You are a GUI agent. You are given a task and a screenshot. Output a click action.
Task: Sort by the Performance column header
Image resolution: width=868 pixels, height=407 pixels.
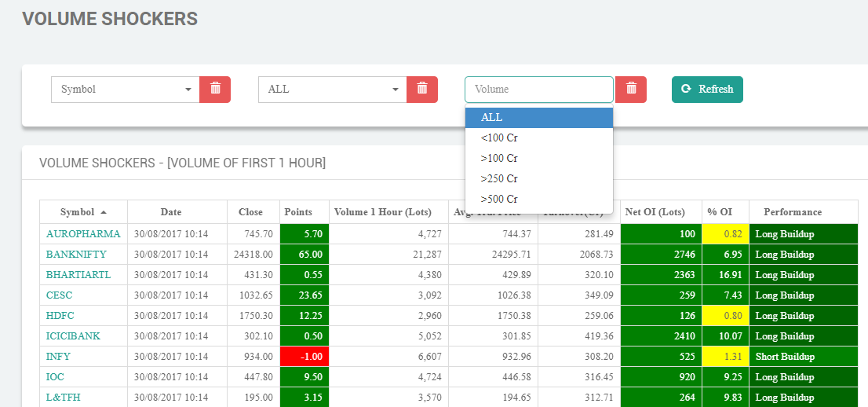click(x=804, y=212)
